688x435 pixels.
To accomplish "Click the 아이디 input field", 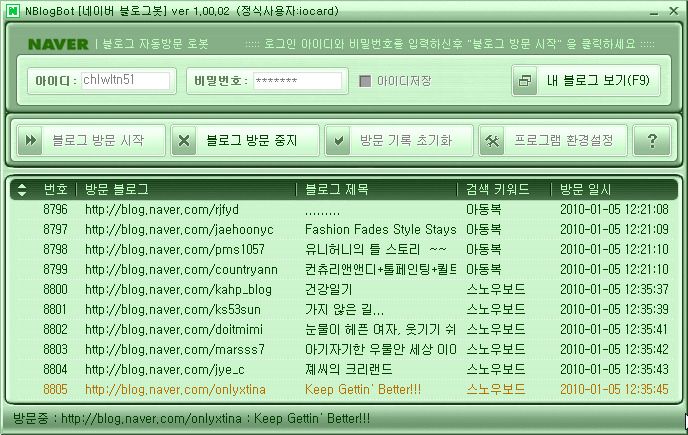I will tap(125, 80).
